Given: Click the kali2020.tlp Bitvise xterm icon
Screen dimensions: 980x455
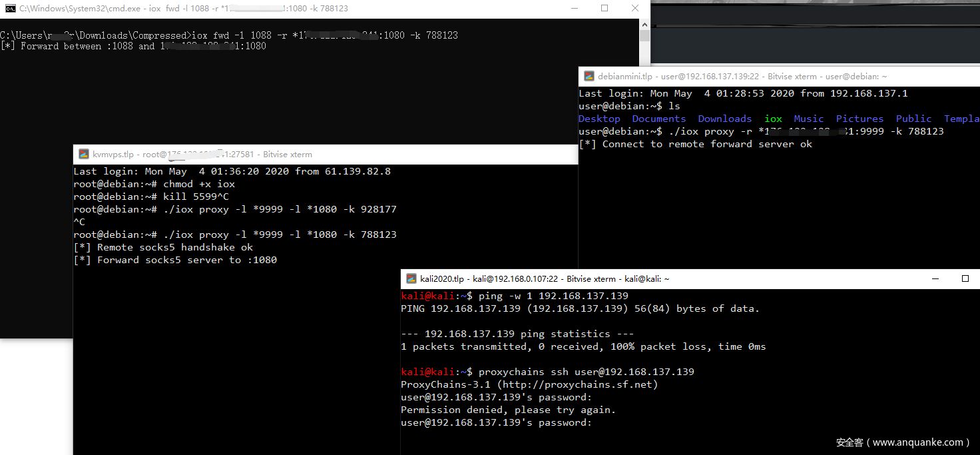Looking at the screenshot, I should tap(411, 278).
